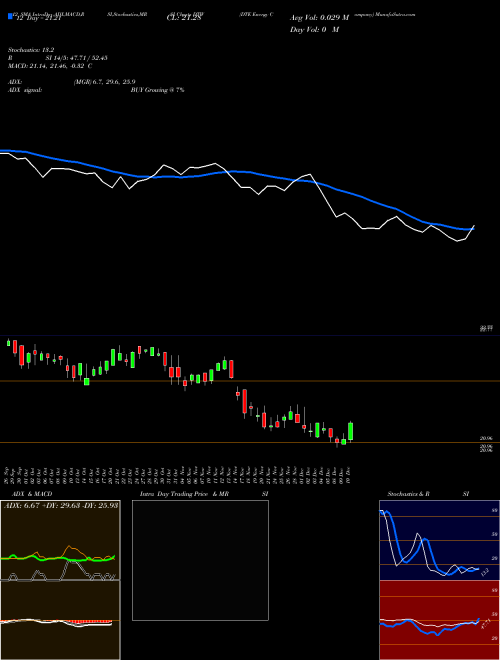Click the 'SI 14/3: 47.71 / 52.45' value
Viewport: 500px width, 660px height.
click(x=77, y=58)
